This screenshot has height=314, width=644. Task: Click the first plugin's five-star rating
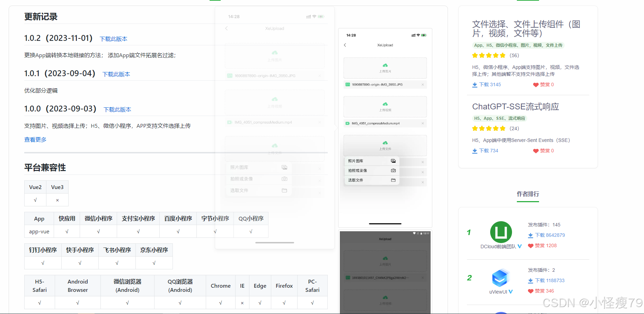coord(488,55)
